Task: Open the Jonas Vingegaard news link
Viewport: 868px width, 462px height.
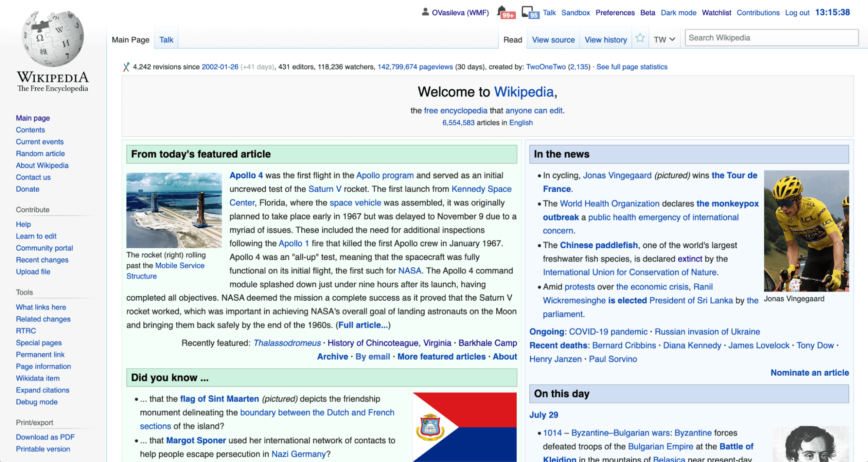Action: (617, 175)
